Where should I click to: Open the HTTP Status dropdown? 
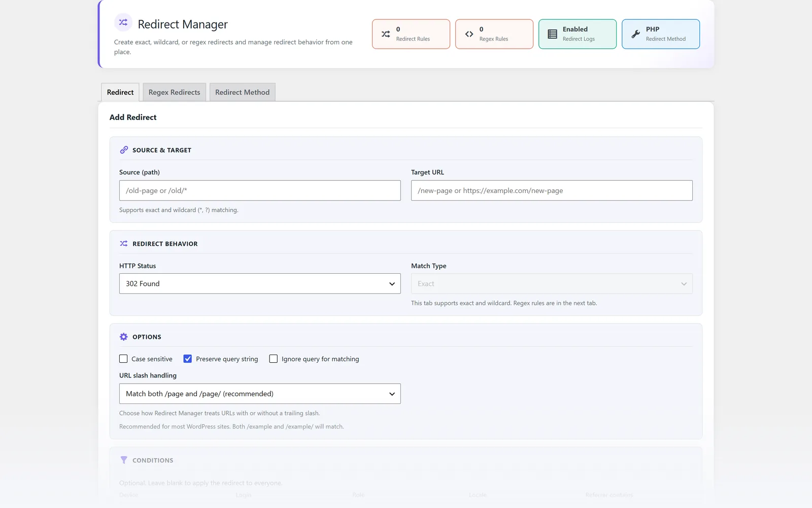pyautogui.click(x=260, y=283)
